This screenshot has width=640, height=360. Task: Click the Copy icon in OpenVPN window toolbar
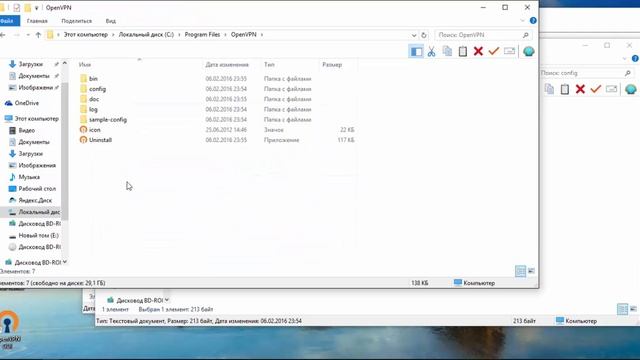[447, 51]
